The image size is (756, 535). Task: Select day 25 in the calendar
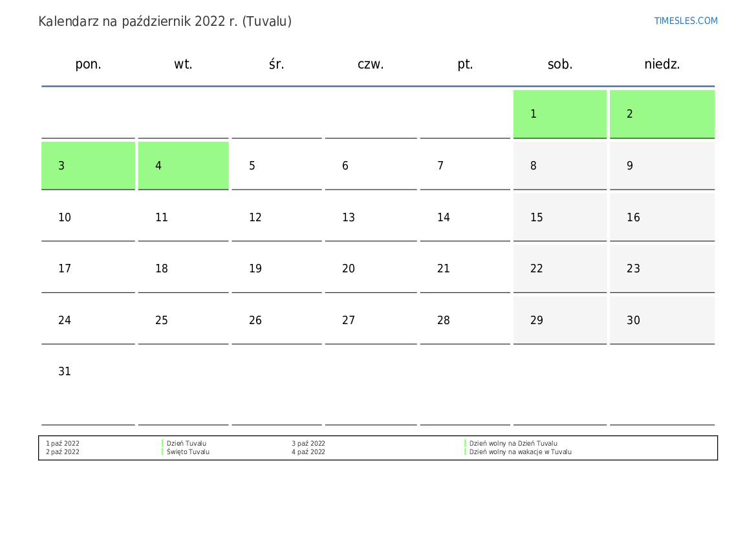coord(183,320)
